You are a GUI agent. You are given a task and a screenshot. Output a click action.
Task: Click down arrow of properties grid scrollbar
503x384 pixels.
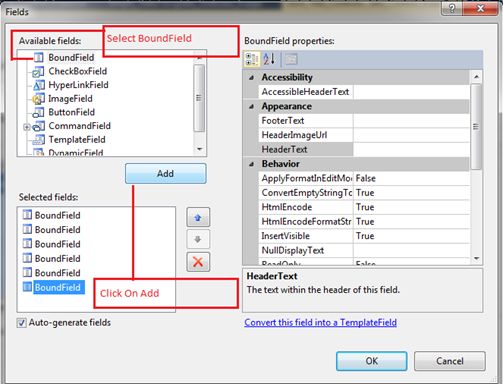(x=476, y=258)
